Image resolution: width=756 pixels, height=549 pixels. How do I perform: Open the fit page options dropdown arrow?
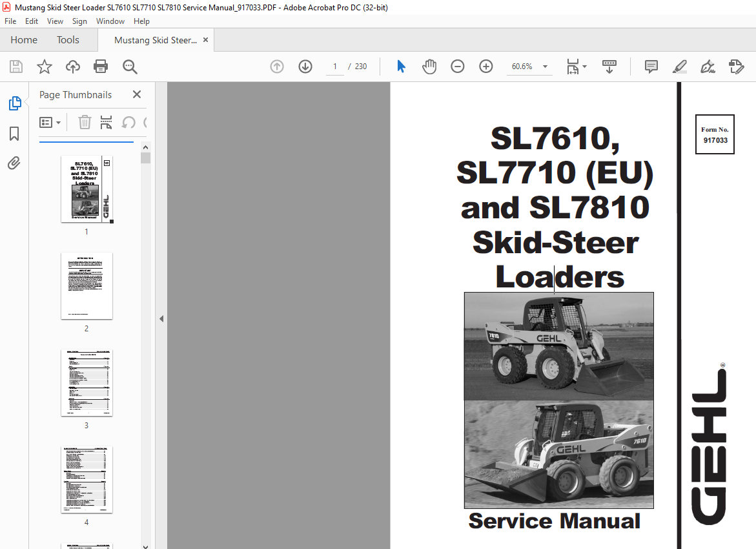[585, 67]
